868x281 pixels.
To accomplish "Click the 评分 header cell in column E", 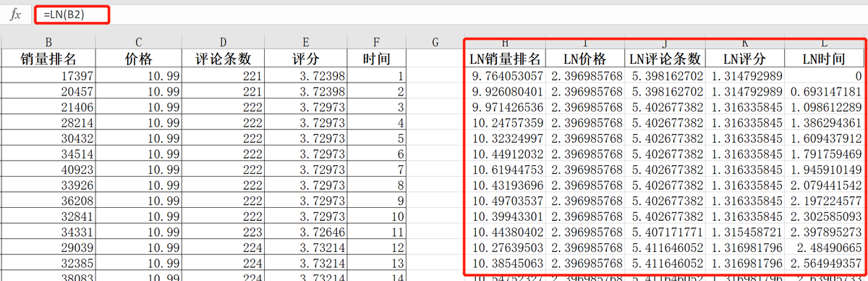I will [x=306, y=59].
